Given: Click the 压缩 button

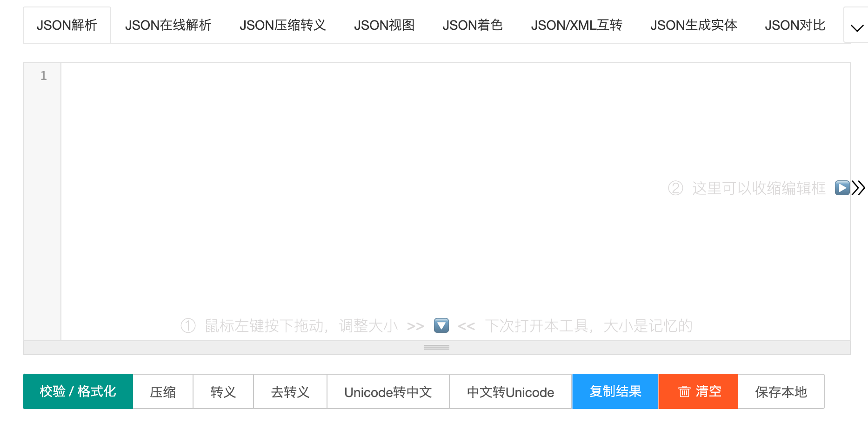Looking at the screenshot, I should tap(163, 392).
